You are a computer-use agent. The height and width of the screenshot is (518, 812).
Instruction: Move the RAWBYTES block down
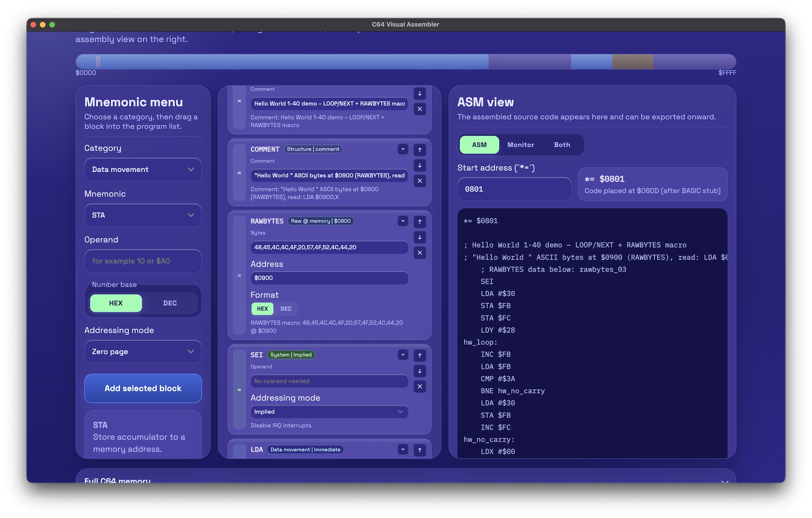tap(420, 237)
